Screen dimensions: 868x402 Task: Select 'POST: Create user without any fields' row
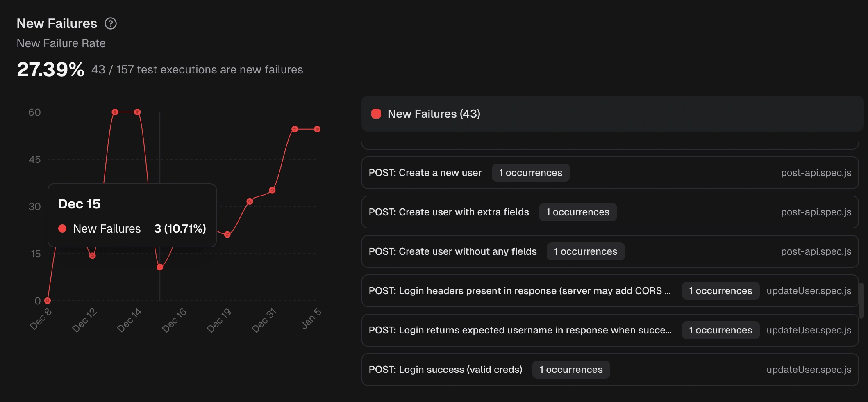tap(452, 251)
